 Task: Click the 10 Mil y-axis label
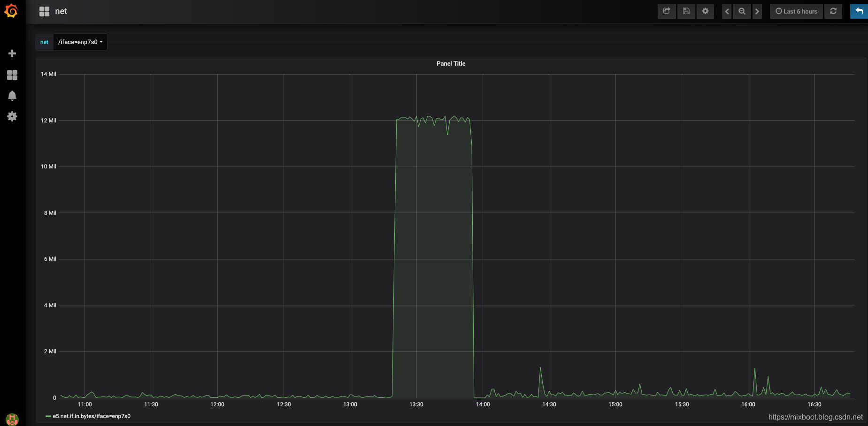click(48, 167)
